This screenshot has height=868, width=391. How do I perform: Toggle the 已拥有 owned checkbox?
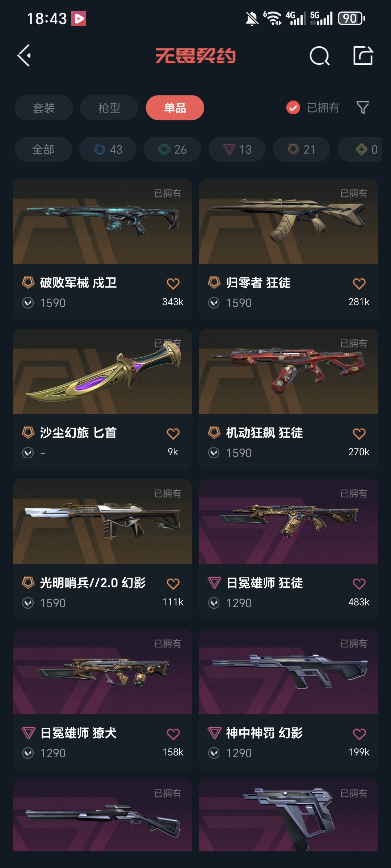pos(293,107)
